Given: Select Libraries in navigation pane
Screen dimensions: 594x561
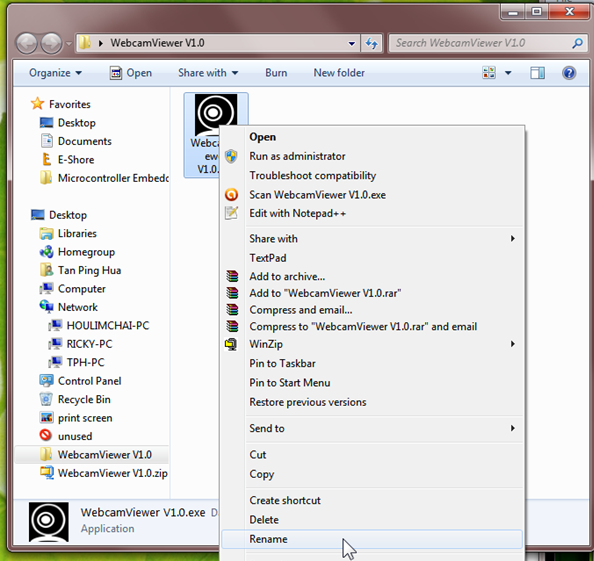Looking at the screenshot, I should coord(77,233).
